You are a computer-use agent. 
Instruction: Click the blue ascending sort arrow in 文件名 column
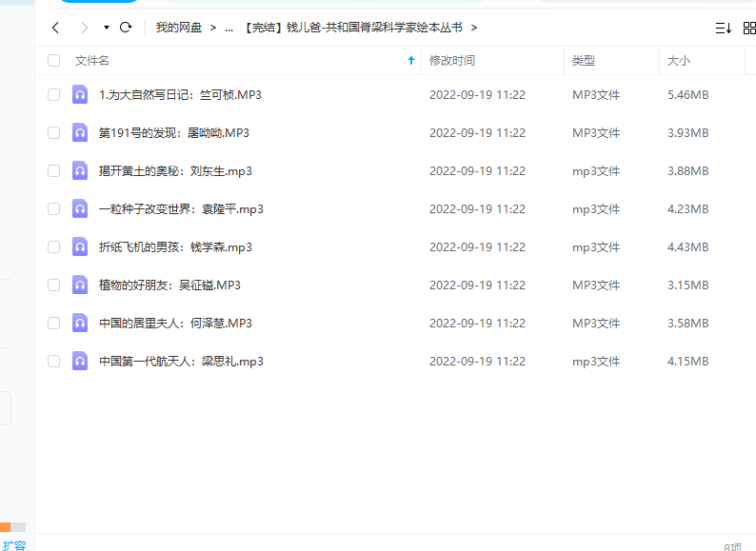tap(411, 60)
